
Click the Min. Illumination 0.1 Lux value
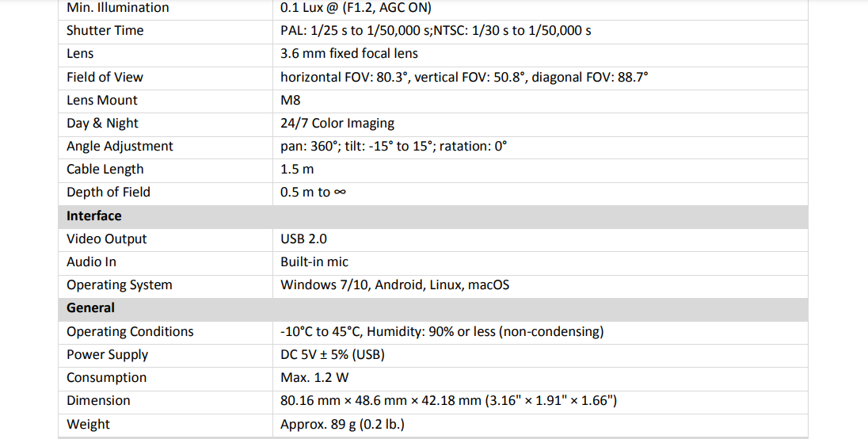[x=356, y=8]
